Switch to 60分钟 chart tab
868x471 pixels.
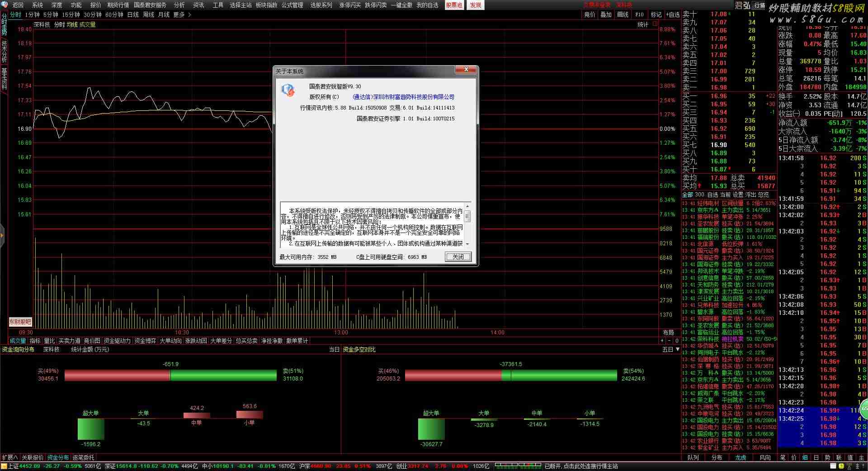[114, 15]
